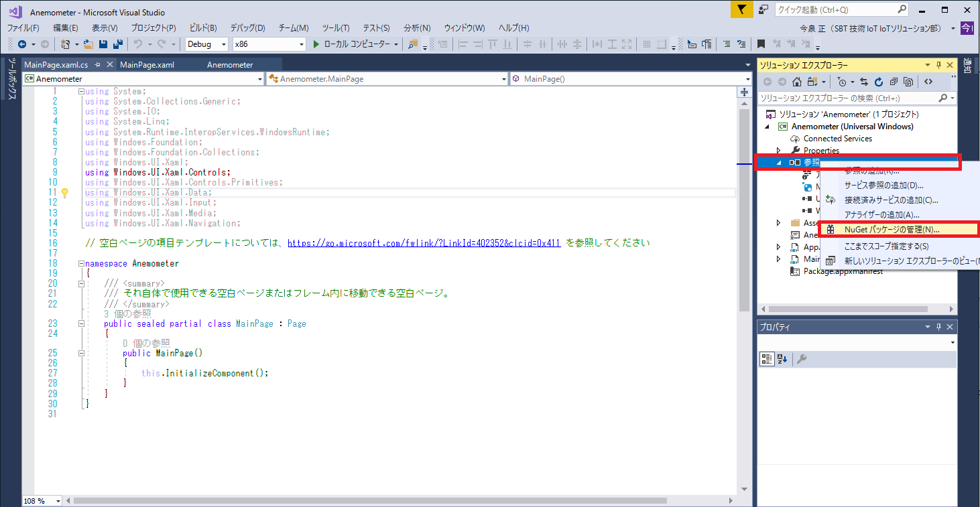Click the editor horizontal scrollbar

coord(370,500)
